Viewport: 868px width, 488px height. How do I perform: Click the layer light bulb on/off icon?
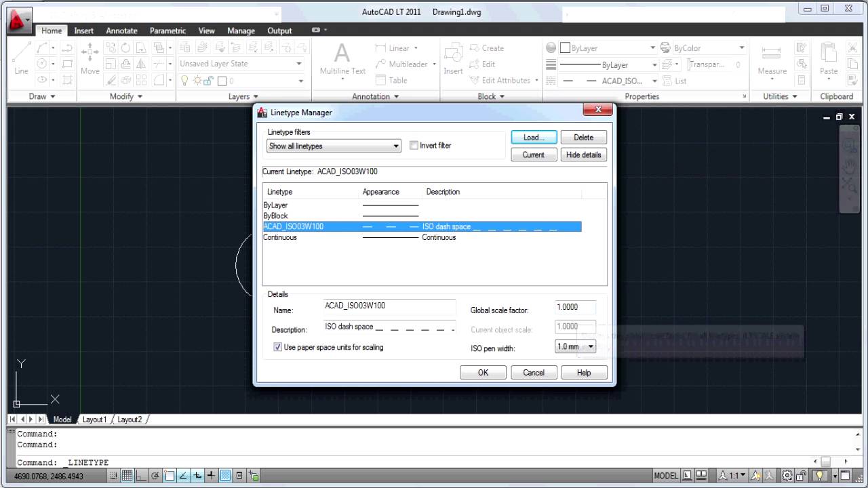[184, 81]
